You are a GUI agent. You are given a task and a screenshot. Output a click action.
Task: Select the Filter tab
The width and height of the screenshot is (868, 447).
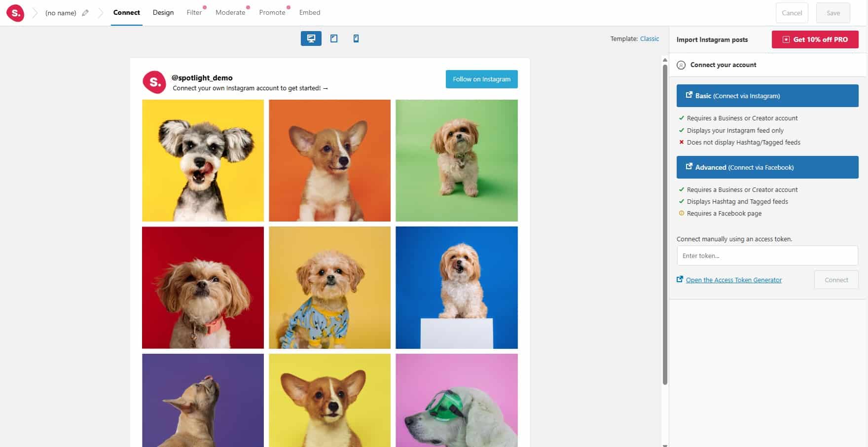(193, 12)
